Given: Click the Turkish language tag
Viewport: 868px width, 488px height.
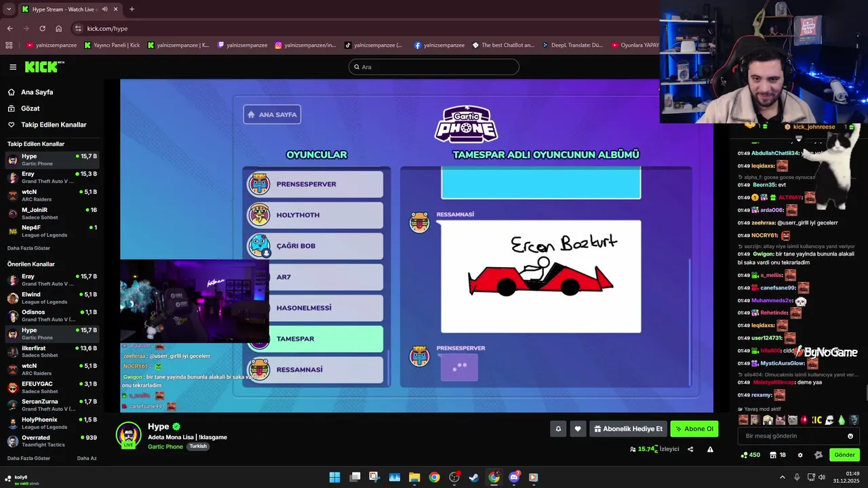Looking at the screenshot, I should tap(198, 447).
